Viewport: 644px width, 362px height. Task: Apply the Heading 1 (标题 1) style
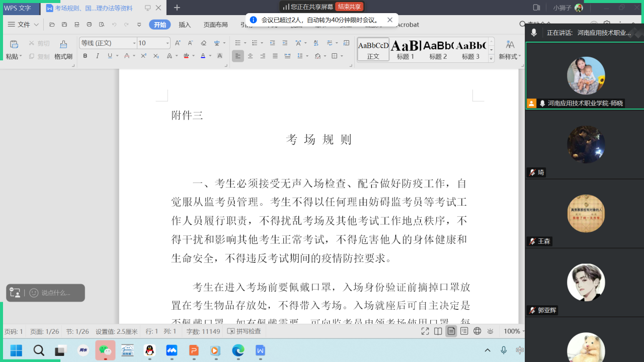click(406, 50)
